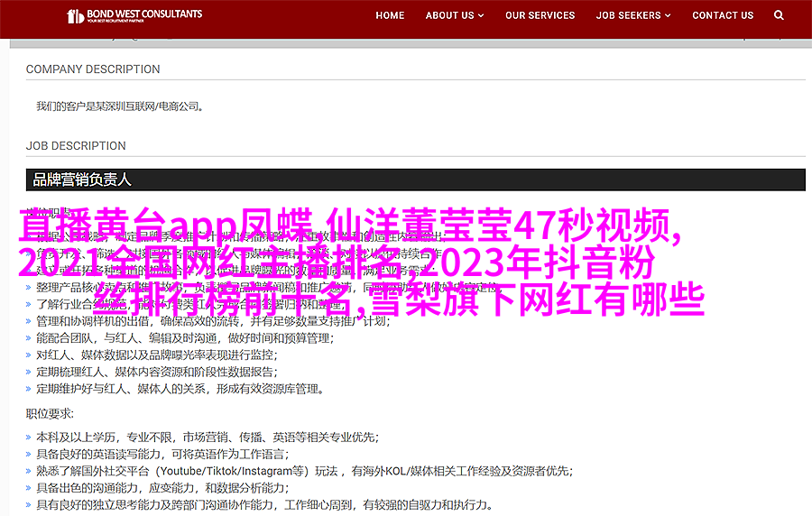Viewport: 812px width, 516px height.
Task: Click the Bond West Consultants logo
Action: coord(134,15)
